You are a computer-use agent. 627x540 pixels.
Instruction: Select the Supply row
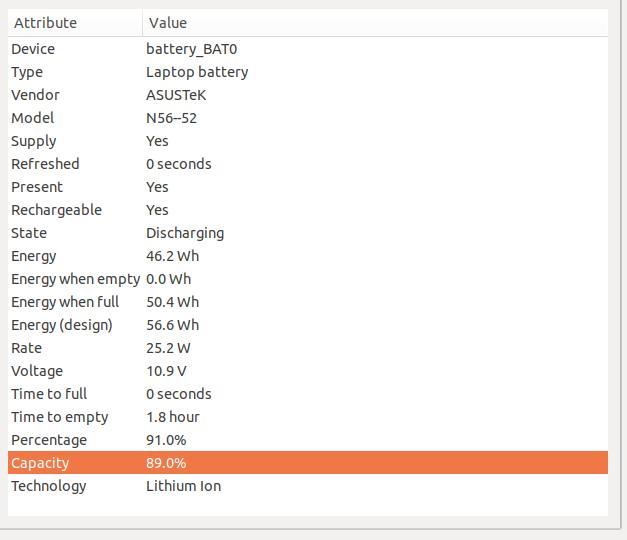click(308, 141)
